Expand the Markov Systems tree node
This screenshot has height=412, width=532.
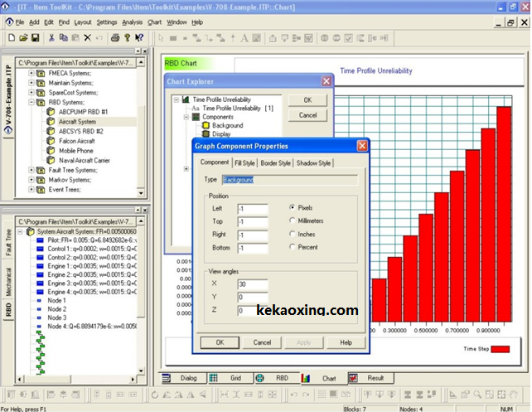[x=31, y=179]
